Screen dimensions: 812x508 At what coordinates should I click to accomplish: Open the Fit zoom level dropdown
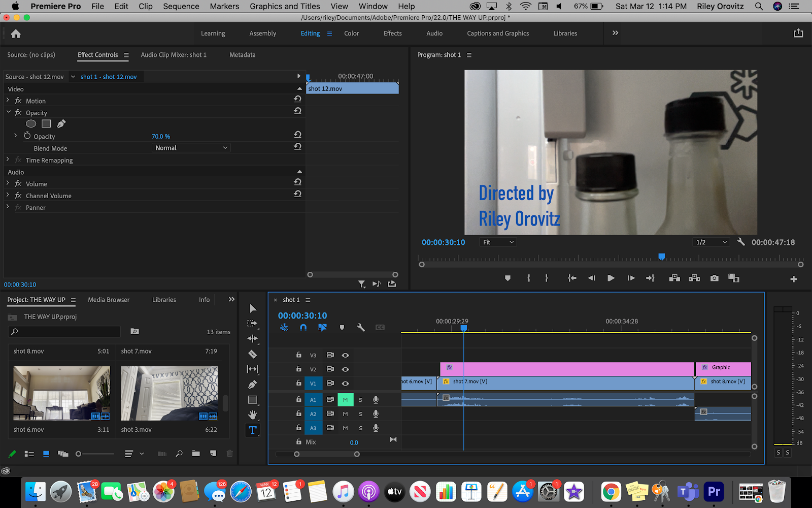coord(498,242)
